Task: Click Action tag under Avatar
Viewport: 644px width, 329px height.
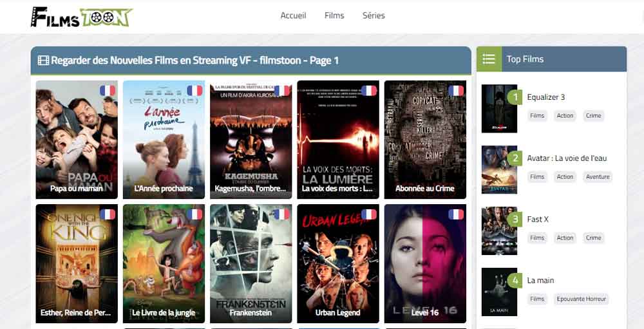Action: pyautogui.click(x=565, y=177)
